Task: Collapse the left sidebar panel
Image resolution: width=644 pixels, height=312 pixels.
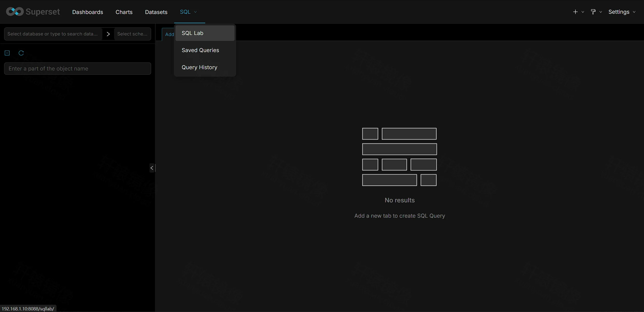Action: tap(152, 168)
